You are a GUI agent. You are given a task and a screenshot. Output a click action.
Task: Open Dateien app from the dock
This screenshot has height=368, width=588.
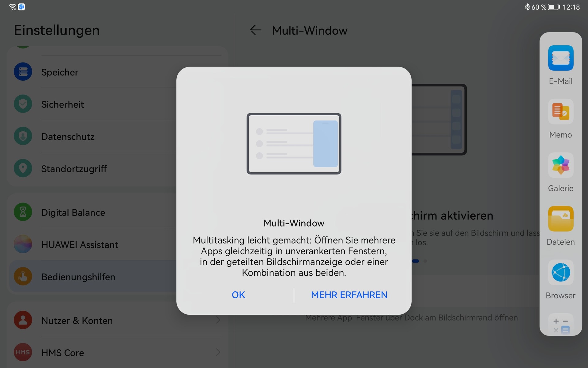(x=560, y=219)
